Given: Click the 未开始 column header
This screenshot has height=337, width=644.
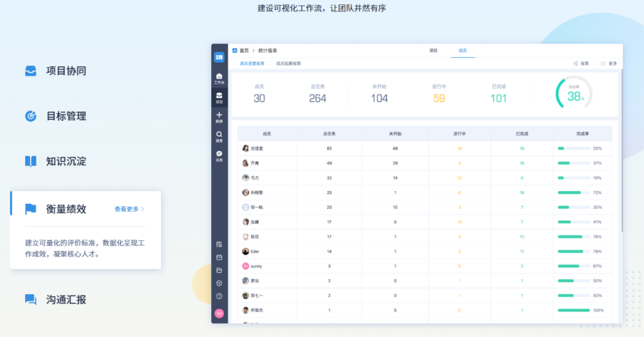Looking at the screenshot, I should 395,134.
